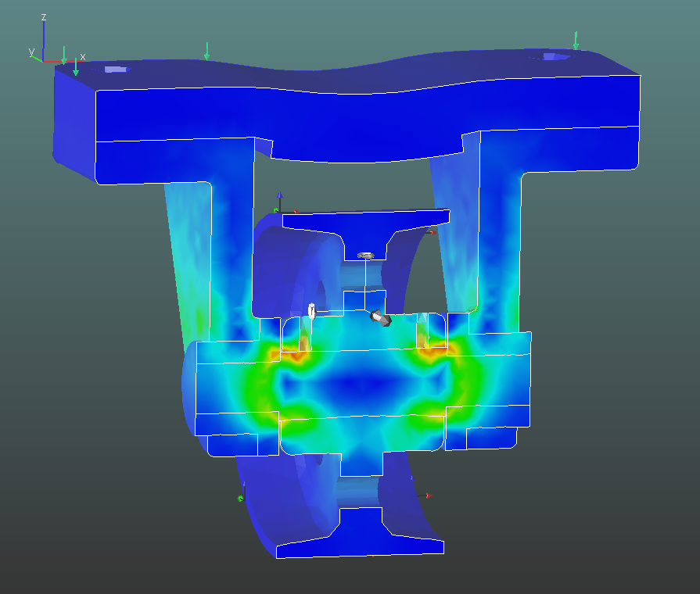This screenshot has height=594, width=700.
Task: Pick the leftmost green load arrow
Action: [64, 55]
